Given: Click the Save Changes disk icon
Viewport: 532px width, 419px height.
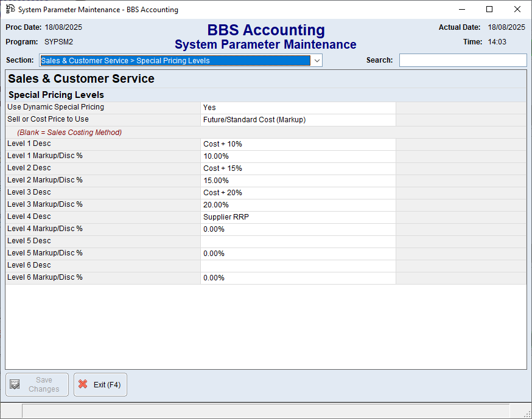Looking at the screenshot, I should [x=15, y=384].
